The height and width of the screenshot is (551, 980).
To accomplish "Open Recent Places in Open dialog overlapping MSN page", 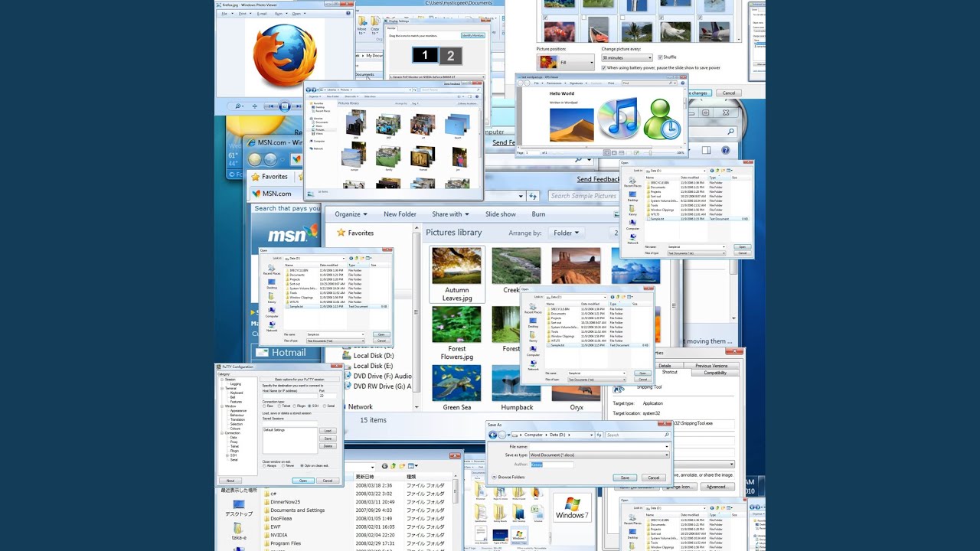I will [271, 269].
